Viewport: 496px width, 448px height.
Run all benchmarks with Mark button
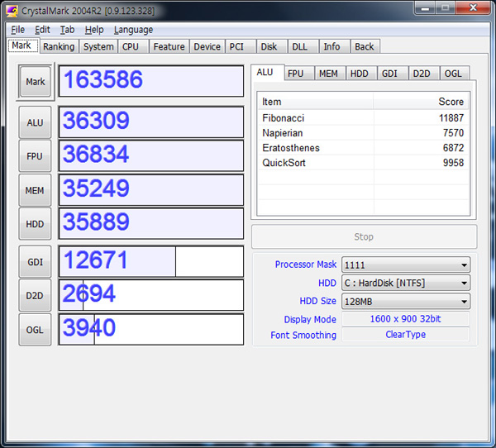[35, 82]
